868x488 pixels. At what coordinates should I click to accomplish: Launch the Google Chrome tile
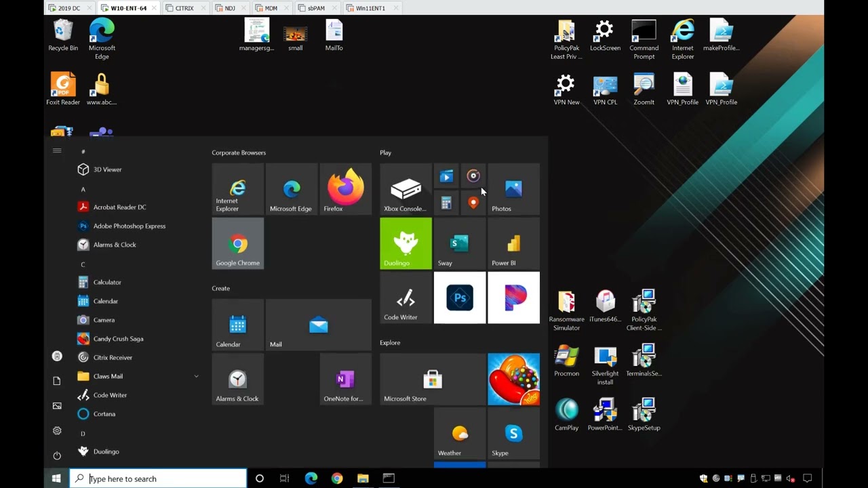[237, 243]
